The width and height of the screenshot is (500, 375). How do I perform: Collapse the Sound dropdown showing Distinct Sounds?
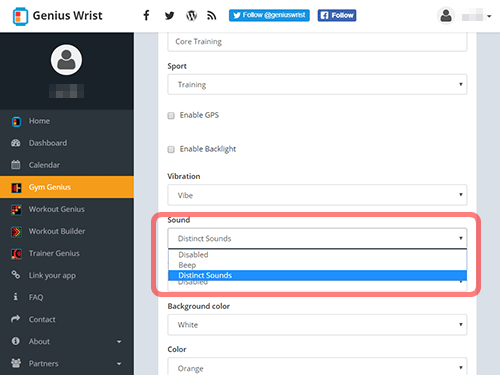(317, 238)
